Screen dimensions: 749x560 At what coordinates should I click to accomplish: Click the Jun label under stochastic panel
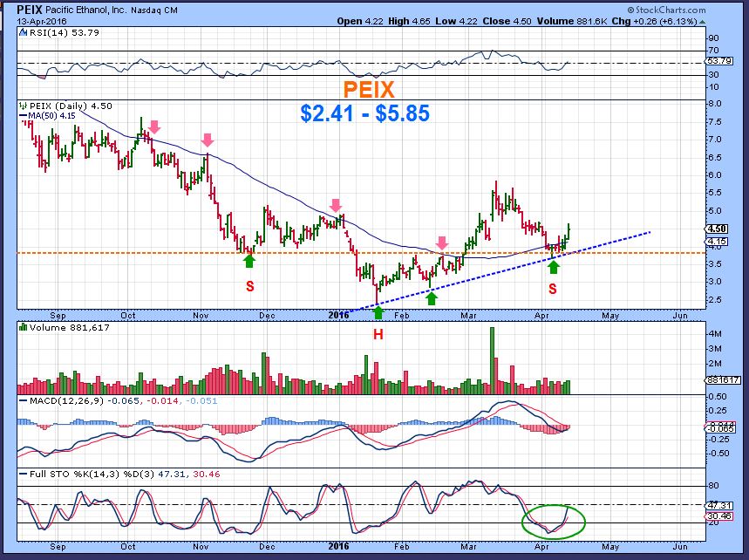[680, 546]
